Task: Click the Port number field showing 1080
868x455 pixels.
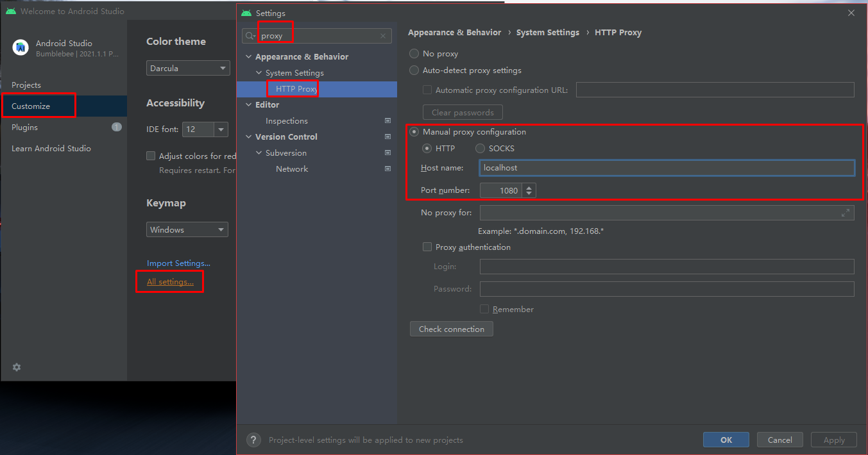Action: pyautogui.click(x=501, y=190)
